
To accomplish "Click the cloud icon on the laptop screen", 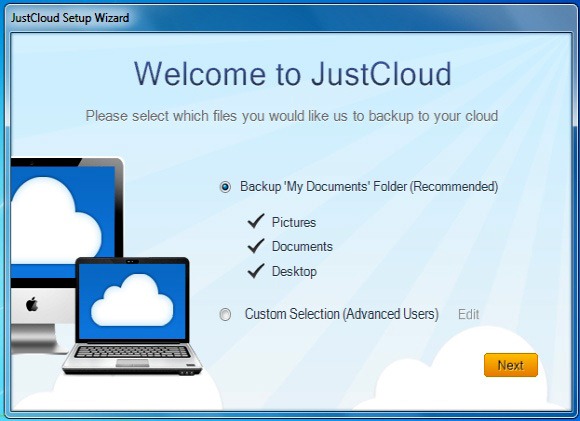I will click(132, 300).
